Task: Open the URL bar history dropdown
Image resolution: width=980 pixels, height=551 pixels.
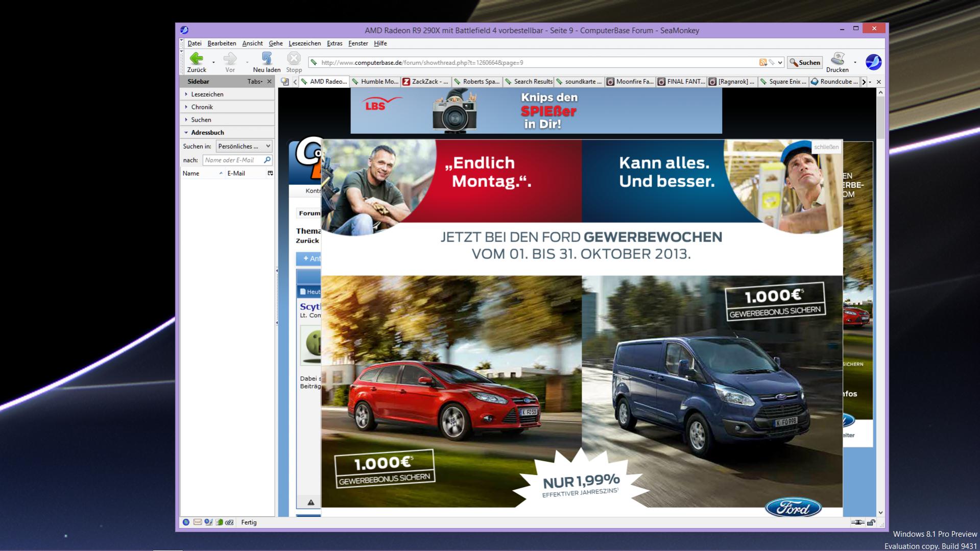Action: click(780, 62)
